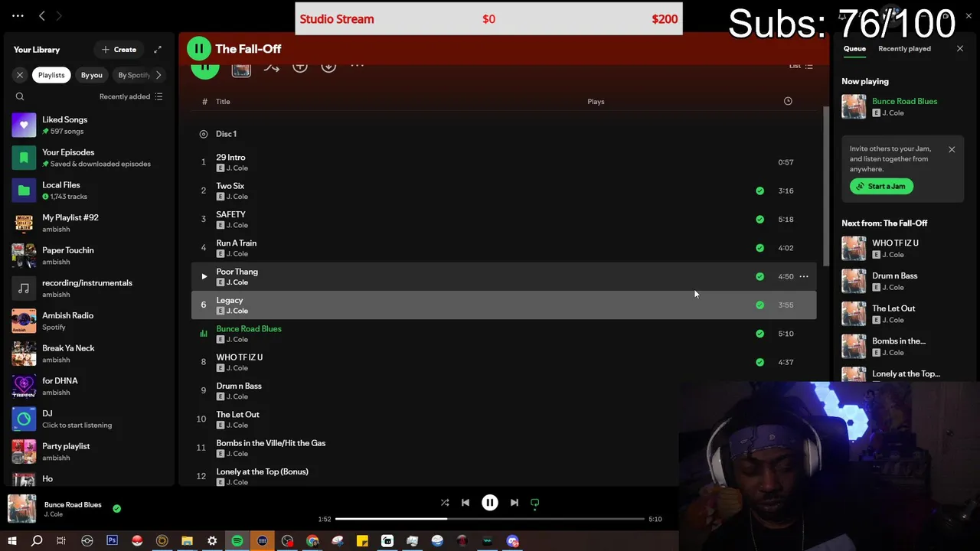The width and height of the screenshot is (980, 551).
Task: Seek within the Bunce Road Blues progress bar
Action: [x=490, y=519]
